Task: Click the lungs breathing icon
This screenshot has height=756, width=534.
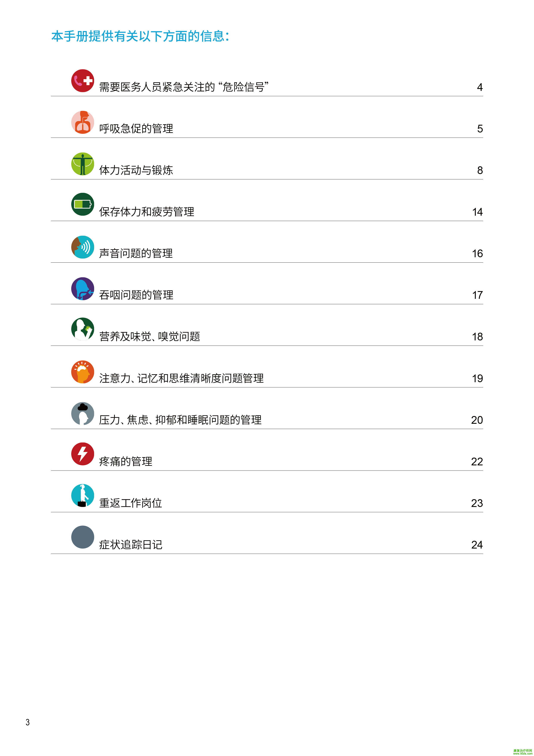Action: (x=83, y=122)
